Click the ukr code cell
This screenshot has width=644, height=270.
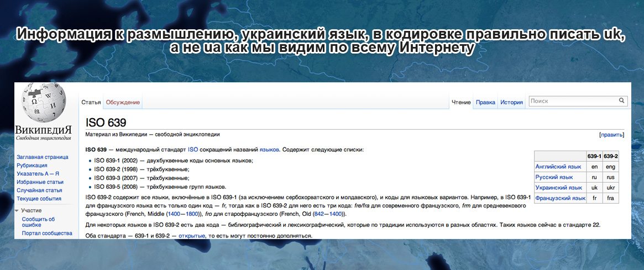(611, 188)
